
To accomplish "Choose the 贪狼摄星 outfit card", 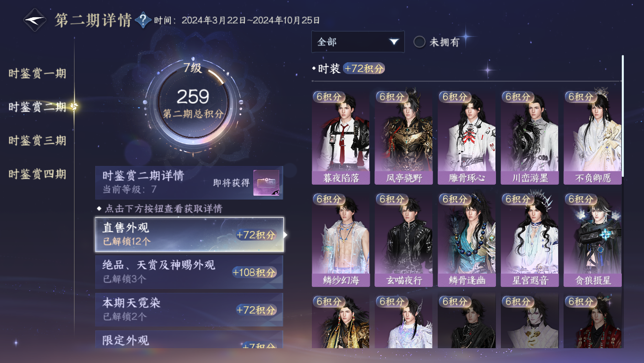I will pyautogui.click(x=593, y=240).
